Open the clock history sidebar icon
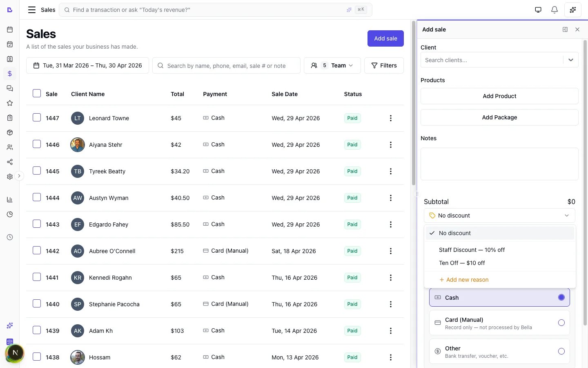 click(10, 237)
